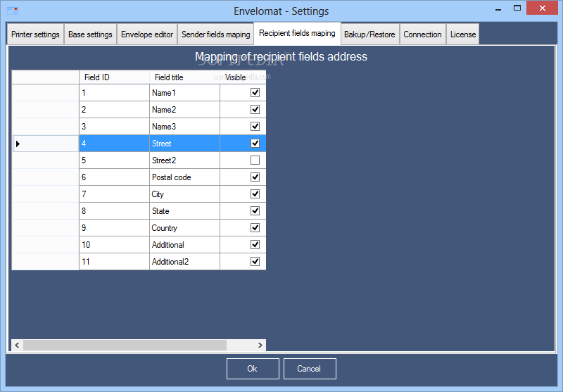Screen dimensions: 563x392
Task: Switch to the Connection tab
Action: (x=422, y=34)
